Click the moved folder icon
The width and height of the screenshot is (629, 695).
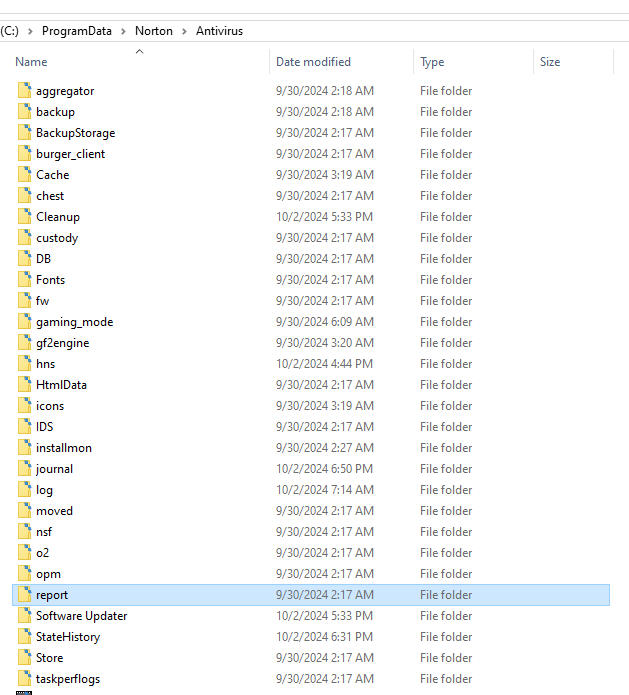[25, 510]
